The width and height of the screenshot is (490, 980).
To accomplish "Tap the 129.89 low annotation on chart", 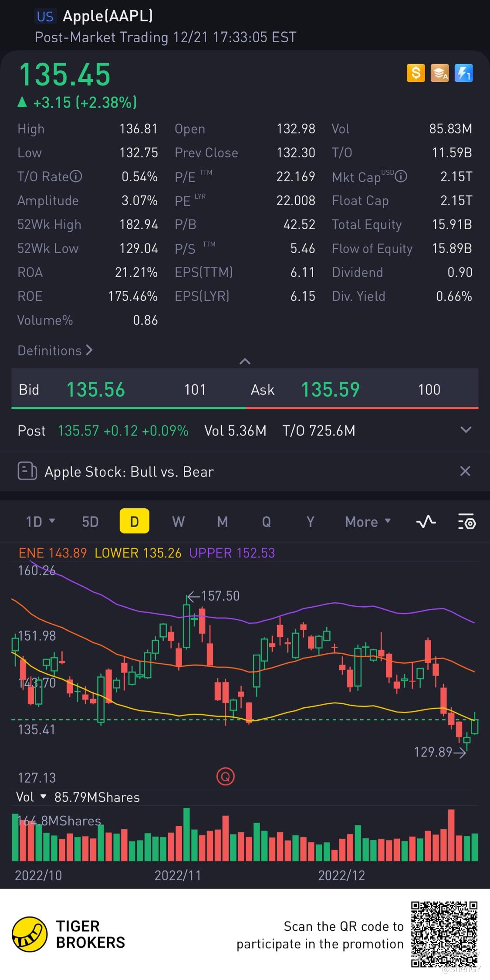I will pos(440,752).
